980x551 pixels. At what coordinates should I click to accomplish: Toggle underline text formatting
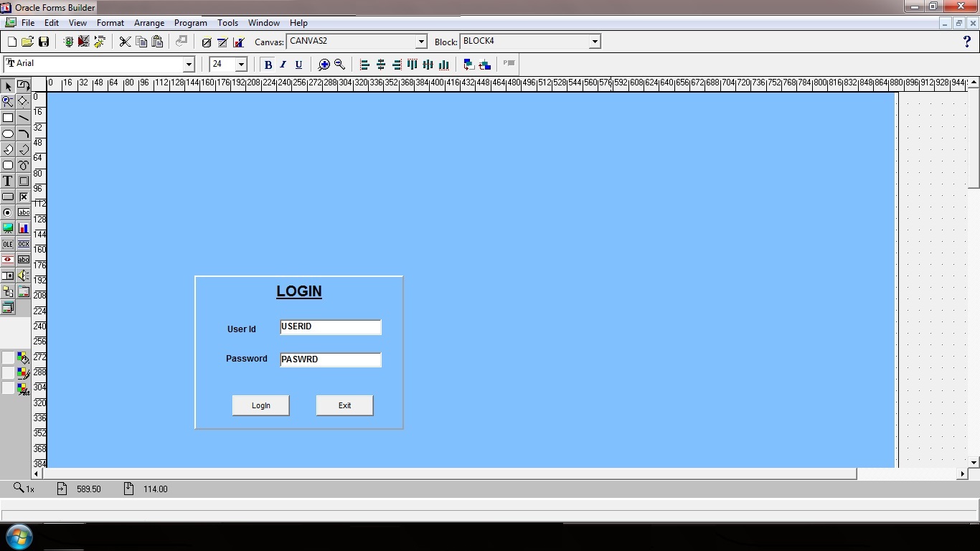(x=298, y=65)
